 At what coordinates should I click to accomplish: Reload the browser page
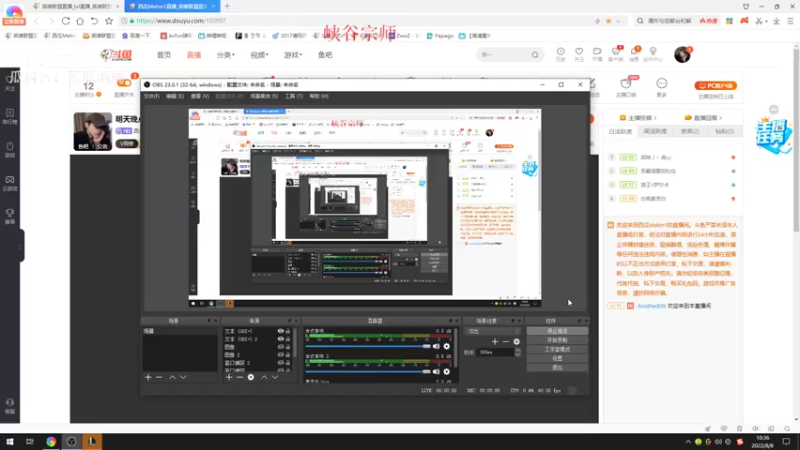point(66,21)
